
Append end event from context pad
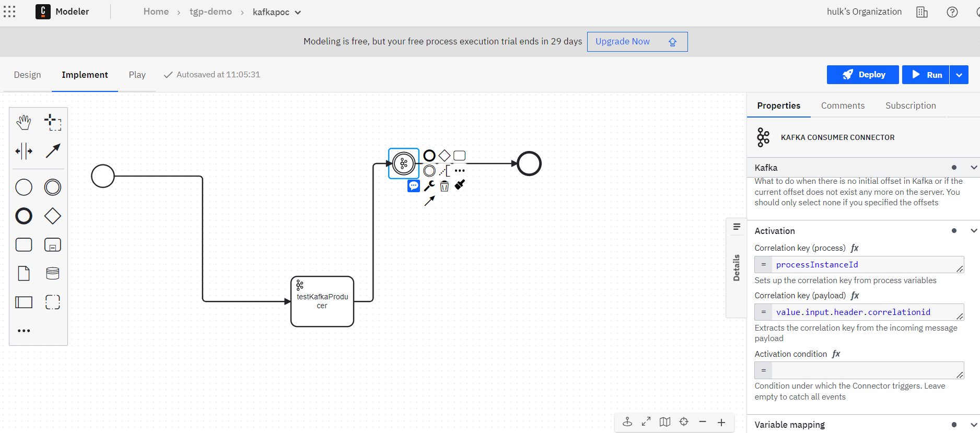click(x=429, y=156)
